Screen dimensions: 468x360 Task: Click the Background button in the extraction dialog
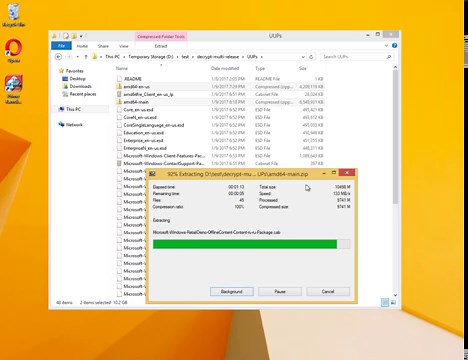(x=232, y=292)
